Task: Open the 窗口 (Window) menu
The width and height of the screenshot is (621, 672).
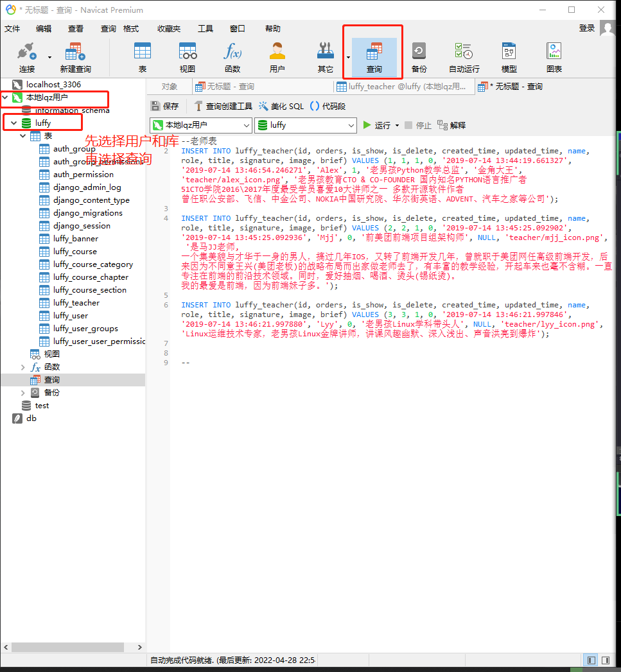Action: [x=237, y=29]
